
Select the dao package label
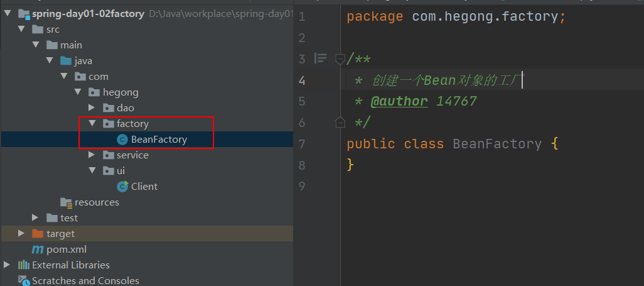126,108
